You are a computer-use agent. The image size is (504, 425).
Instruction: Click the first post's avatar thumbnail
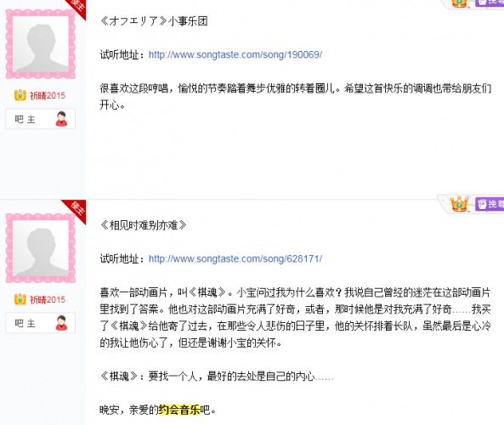pos(41,44)
